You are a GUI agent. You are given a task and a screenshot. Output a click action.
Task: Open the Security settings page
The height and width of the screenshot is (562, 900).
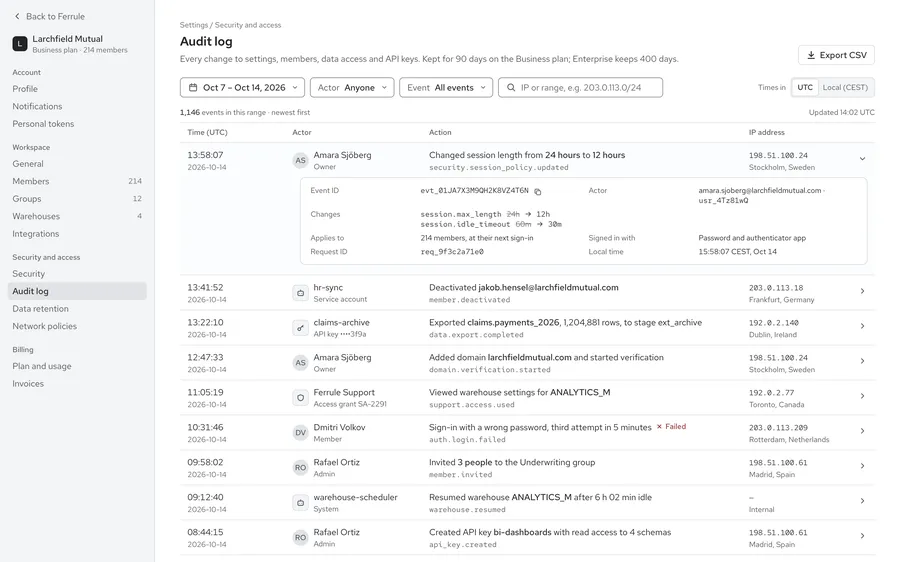point(77,274)
